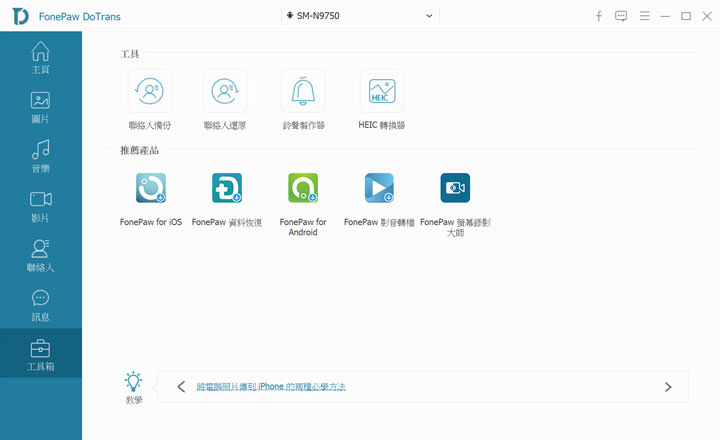Open the HEIC 轉換器 converter tool

(x=382, y=91)
